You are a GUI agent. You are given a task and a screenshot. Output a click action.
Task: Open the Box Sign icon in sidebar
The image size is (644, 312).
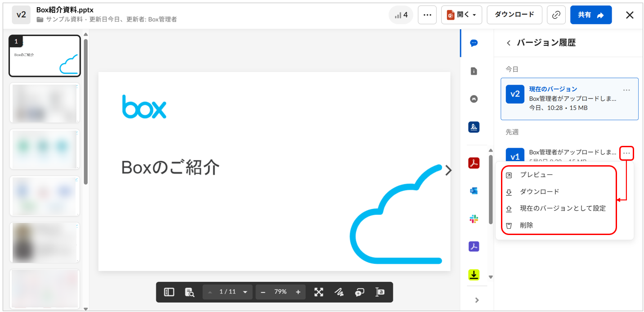pos(474,127)
